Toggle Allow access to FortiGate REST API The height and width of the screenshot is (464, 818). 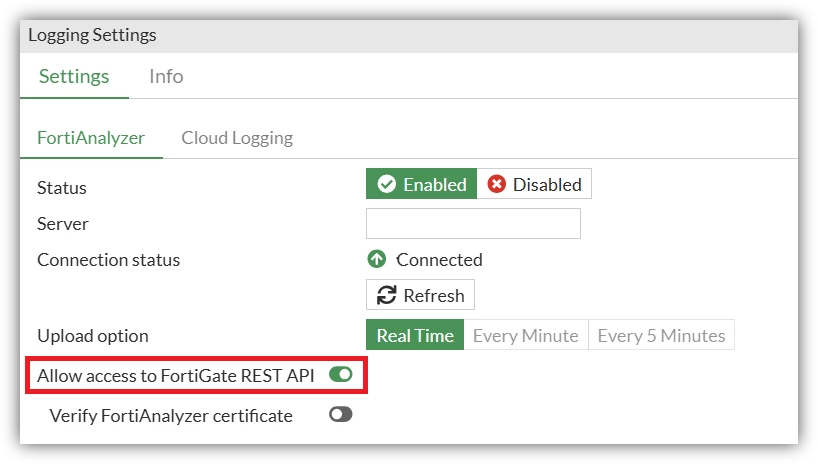tap(341, 374)
